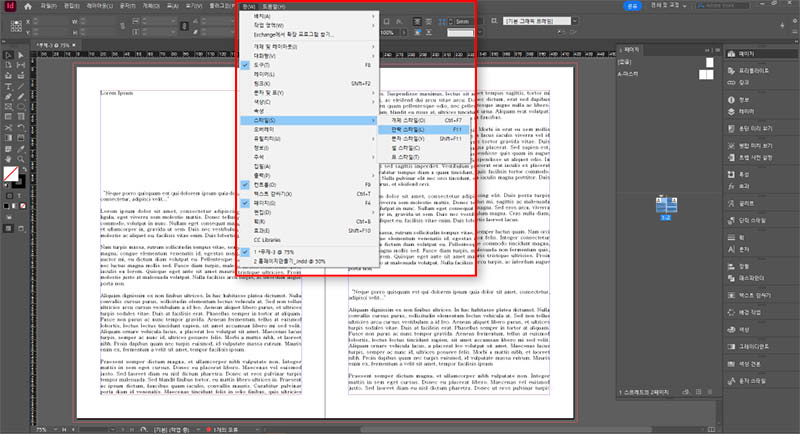Expand the 작업 영역(W) submenu

309,25
